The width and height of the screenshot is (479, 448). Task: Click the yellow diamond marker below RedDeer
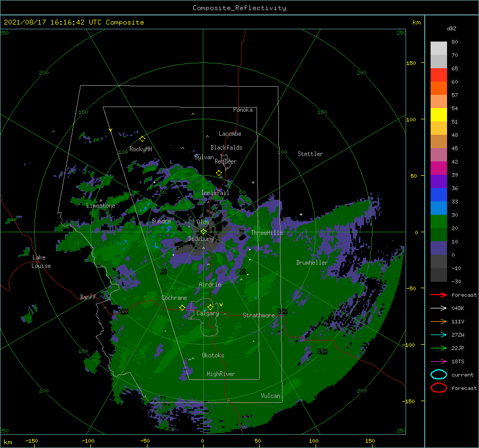219,173
